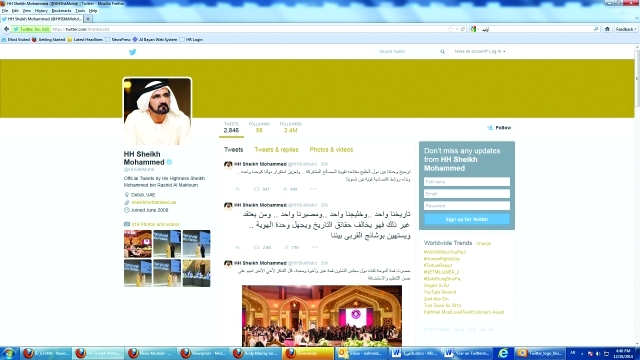Open the Help menu
This screenshot has height=360, width=640.
pos(93,11)
